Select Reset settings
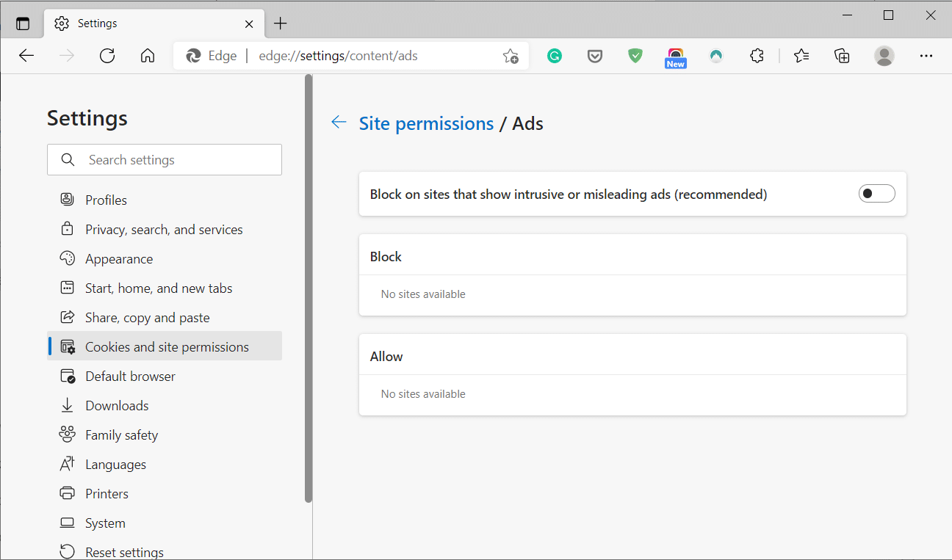The width and height of the screenshot is (952, 560). [125, 551]
